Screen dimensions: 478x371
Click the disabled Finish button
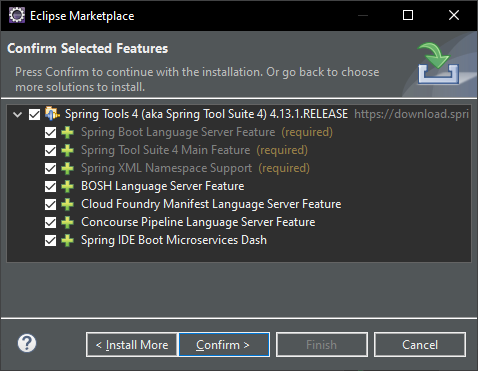322,345
